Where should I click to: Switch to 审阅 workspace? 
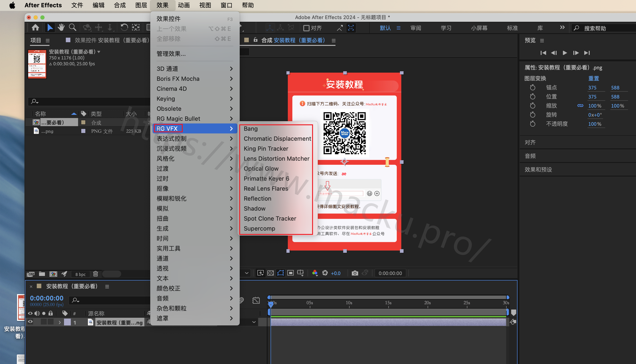pos(416,28)
